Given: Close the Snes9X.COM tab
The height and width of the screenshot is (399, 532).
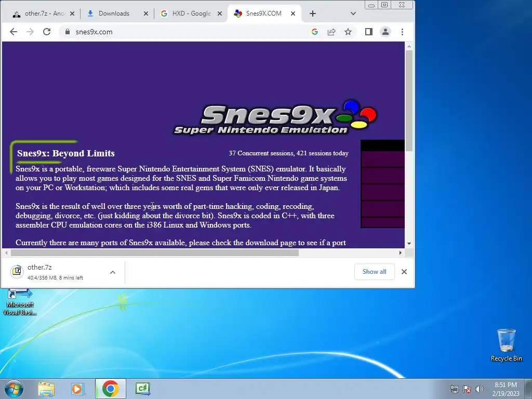Looking at the screenshot, I should pyautogui.click(x=293, y=14).
